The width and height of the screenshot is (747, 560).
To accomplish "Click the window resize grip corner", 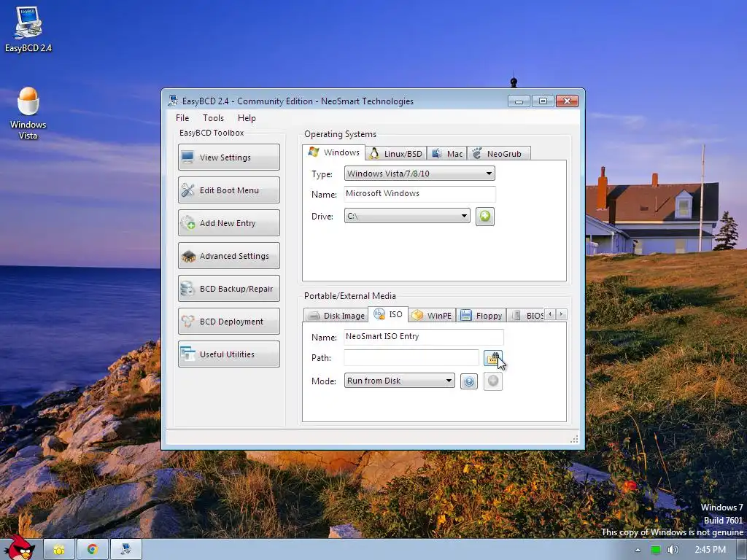I will (x=575, y=438).
